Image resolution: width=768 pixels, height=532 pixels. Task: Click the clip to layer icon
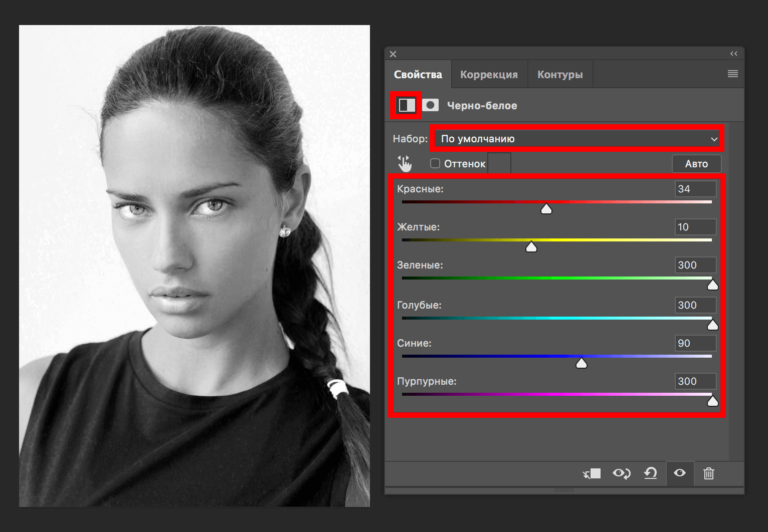(592, 473)
